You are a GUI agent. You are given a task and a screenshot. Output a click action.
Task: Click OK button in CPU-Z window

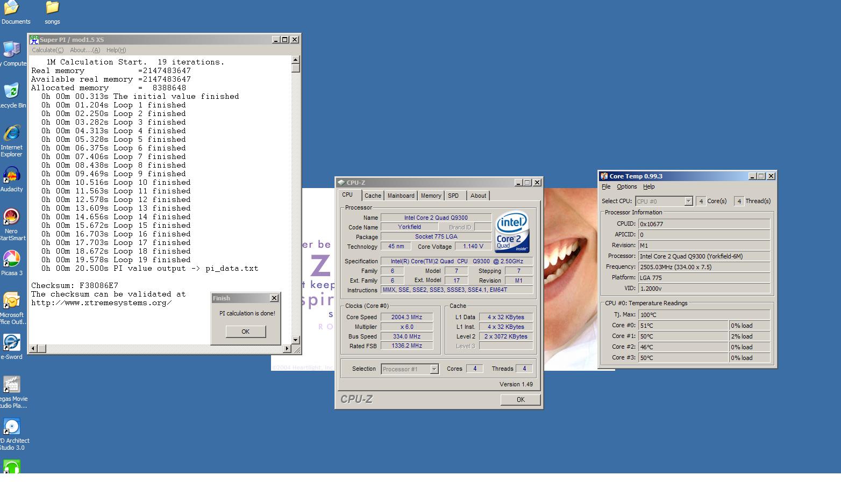tap(521, 400)
